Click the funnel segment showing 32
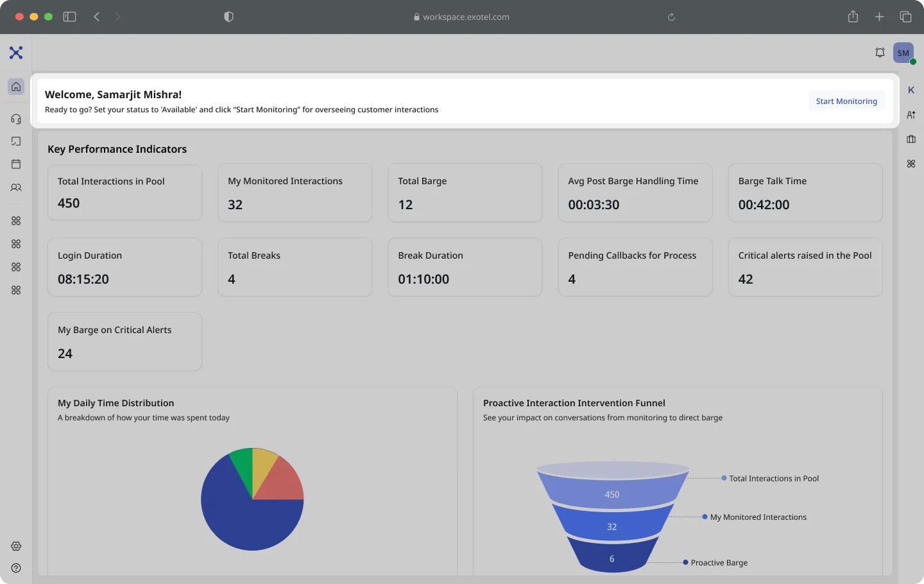Screen dimensions: 924x584 (612, 525)
